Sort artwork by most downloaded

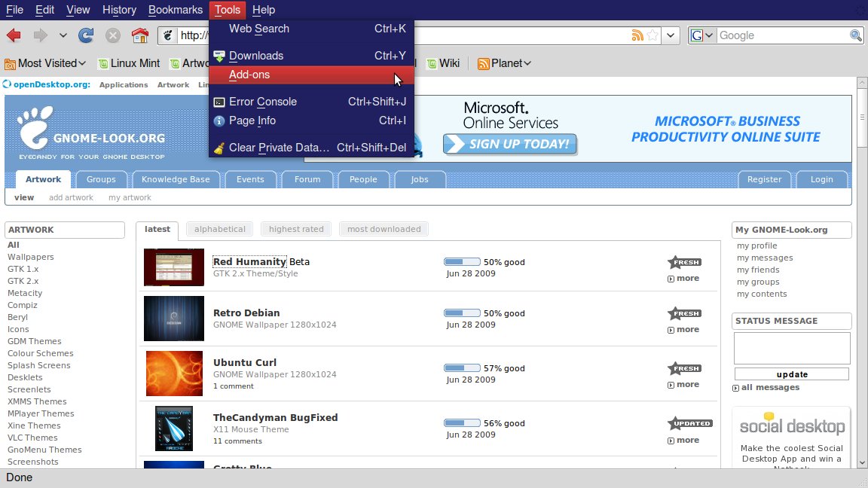click(x=384, y=229)
